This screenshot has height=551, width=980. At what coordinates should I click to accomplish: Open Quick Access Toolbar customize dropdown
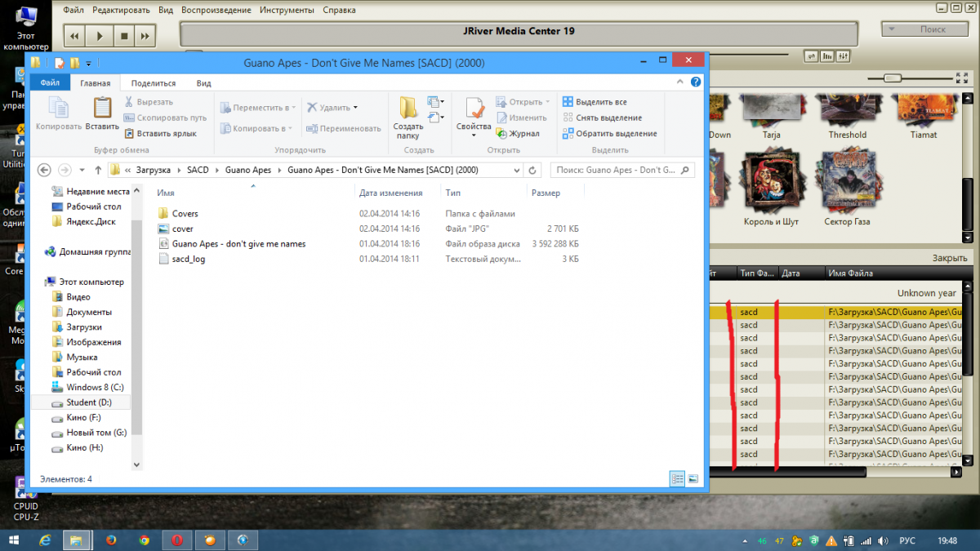click(x=88, y=63)
